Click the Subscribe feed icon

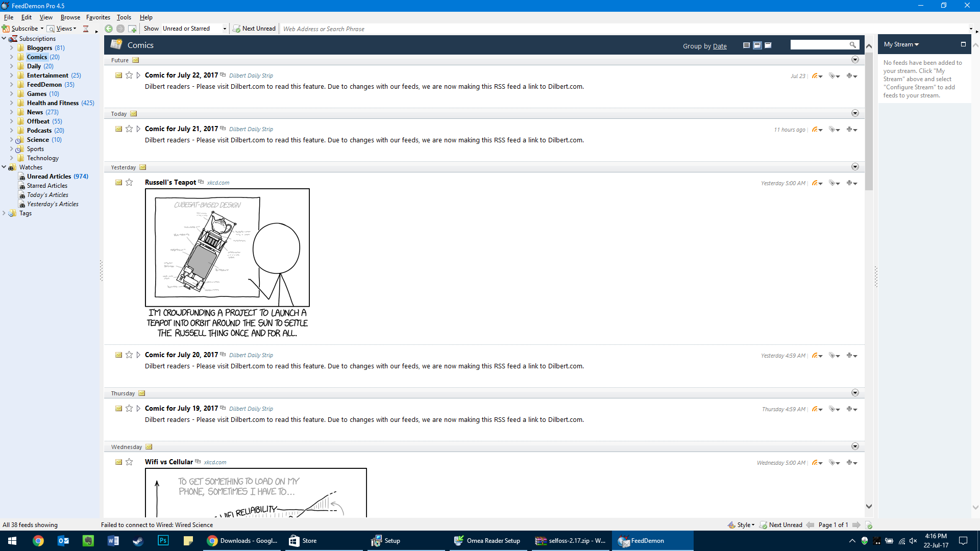[6, 29]
